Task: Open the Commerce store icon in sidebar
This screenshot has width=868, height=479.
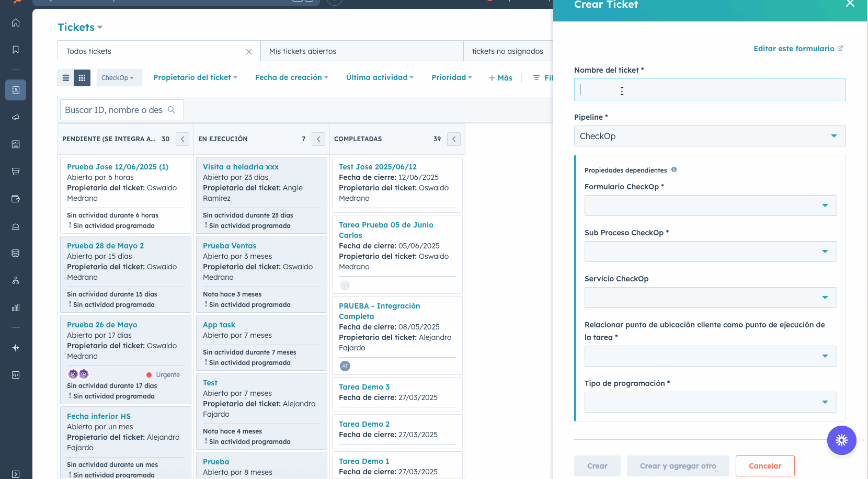Action: coord(16,172)
